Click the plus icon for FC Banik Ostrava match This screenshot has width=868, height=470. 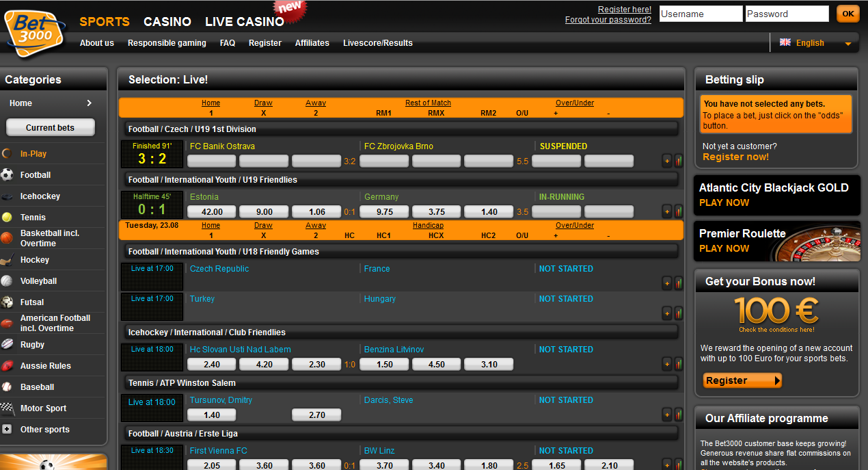tap(667, 161)
